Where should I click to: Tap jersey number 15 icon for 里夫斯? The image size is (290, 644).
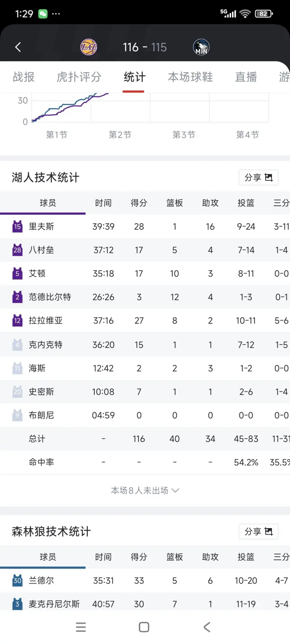(x=17, y=226)
